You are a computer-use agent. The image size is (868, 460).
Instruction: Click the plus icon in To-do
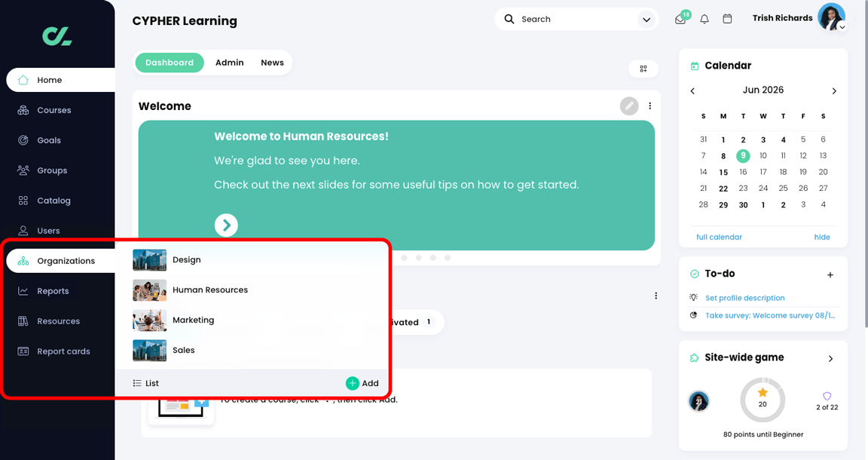(x=830, y=275)
